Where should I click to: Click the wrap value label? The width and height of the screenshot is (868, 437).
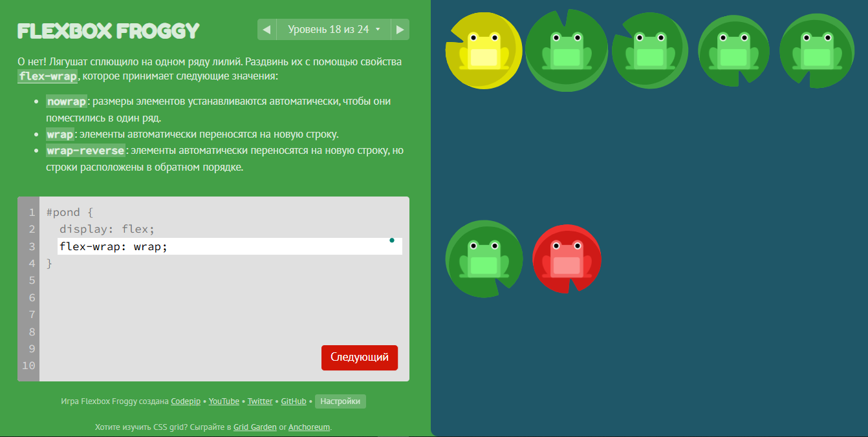point(60,134)
